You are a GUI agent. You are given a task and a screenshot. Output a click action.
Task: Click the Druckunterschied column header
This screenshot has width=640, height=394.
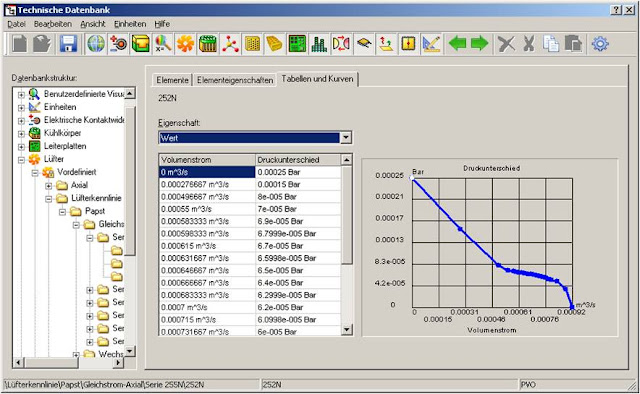(298, 160)
